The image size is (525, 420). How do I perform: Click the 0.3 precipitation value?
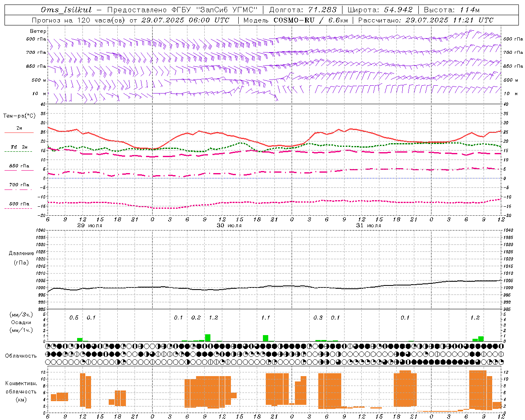318,317
